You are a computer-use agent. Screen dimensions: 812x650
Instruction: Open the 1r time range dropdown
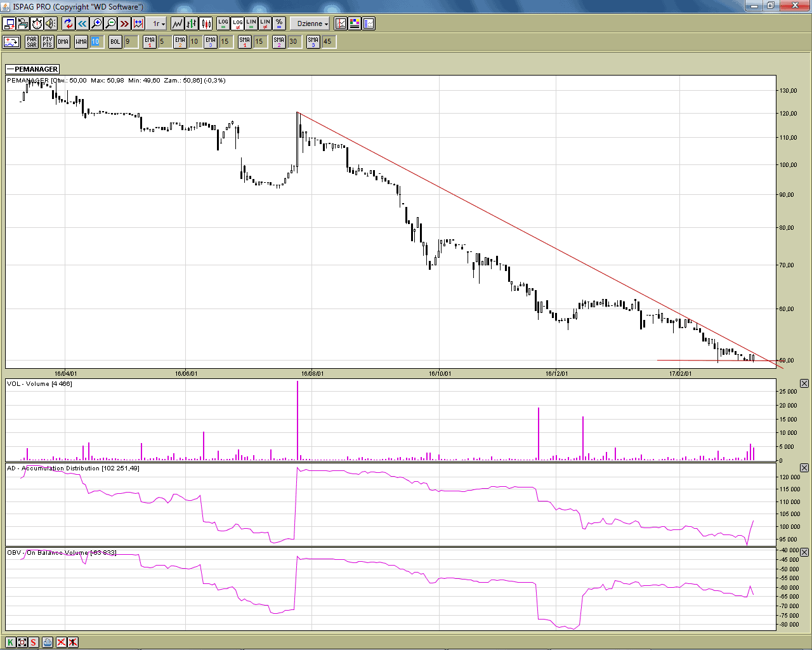coord(158,23)
